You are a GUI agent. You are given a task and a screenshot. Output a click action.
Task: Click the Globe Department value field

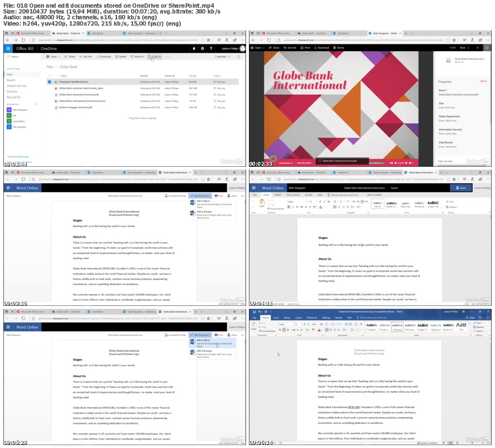point(447,121)
